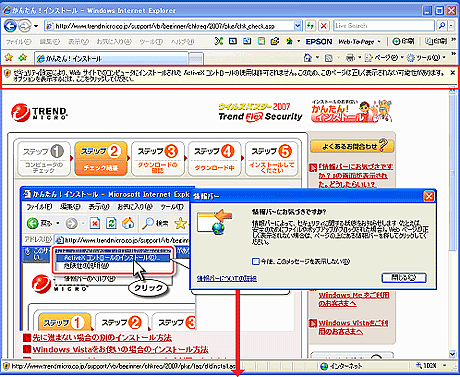460x377 pixels.
Task: Open the Favorites Center star icon
Action: [9, 58]
